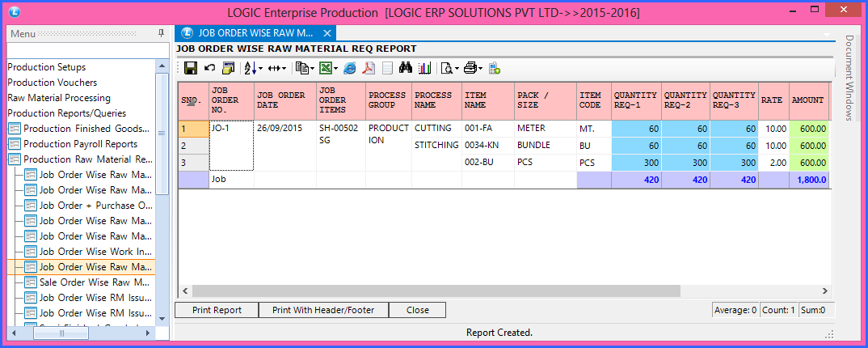The height and width of the screenshot is (348, 868).
Task: Open the Print Preview dropdown arrow
Action: click(x=457, y=69)
